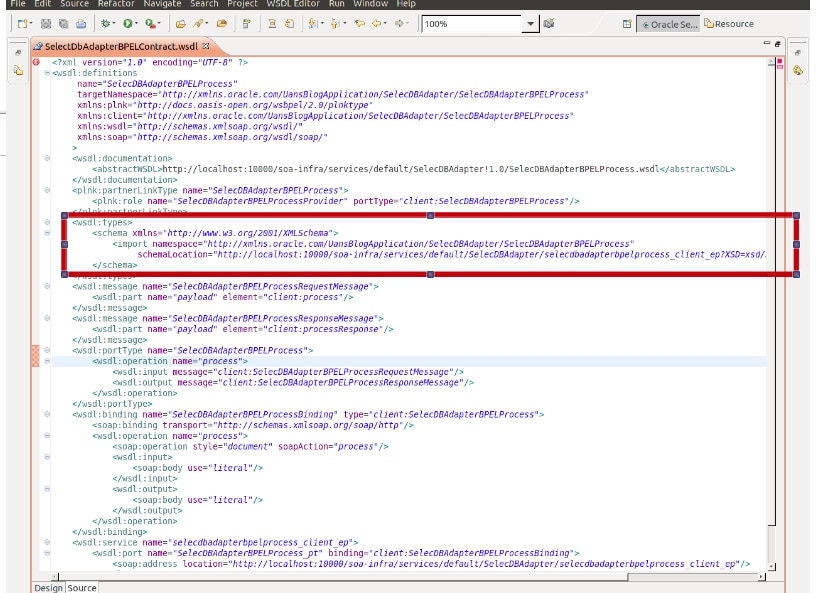Switch to the Oracle Se... perspective
817x593 pixels.
(x=668, y=24)
